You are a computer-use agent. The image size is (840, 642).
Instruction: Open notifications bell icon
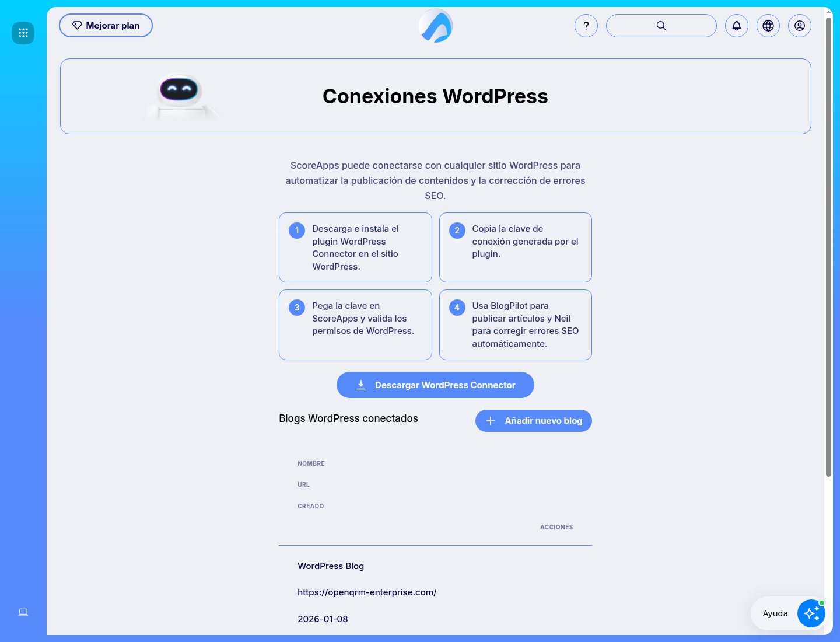pyautogui.click(x=737, y=26)
